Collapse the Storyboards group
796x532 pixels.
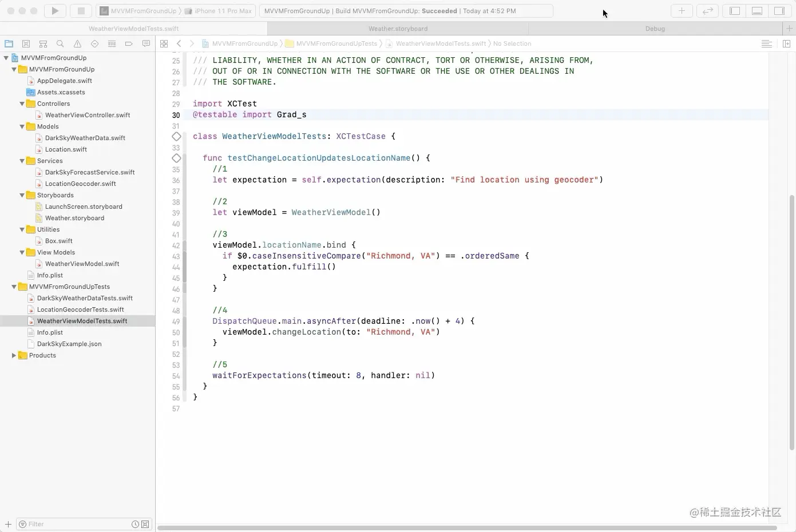pyautogui.click(x=22, y=195)
